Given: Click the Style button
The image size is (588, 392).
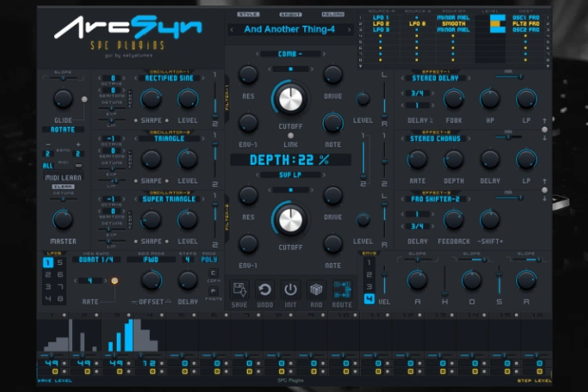Looking at the screenshot, I should click(x=249, y=14).
